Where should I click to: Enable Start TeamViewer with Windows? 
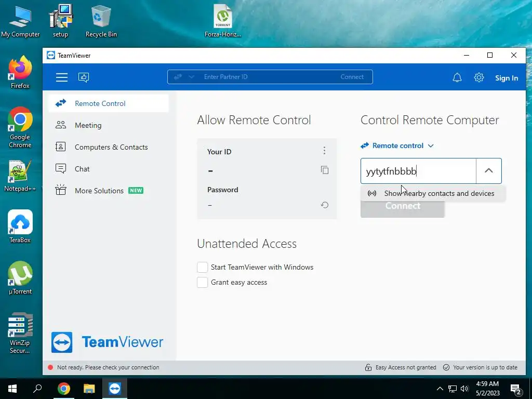(202, 267)
